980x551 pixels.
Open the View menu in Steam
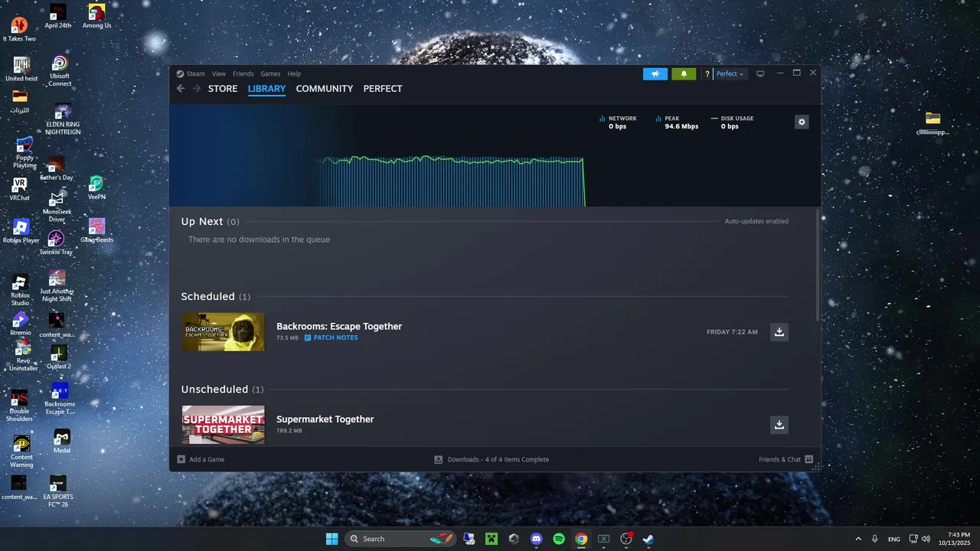pyautogui.click(x=219, y=74)
